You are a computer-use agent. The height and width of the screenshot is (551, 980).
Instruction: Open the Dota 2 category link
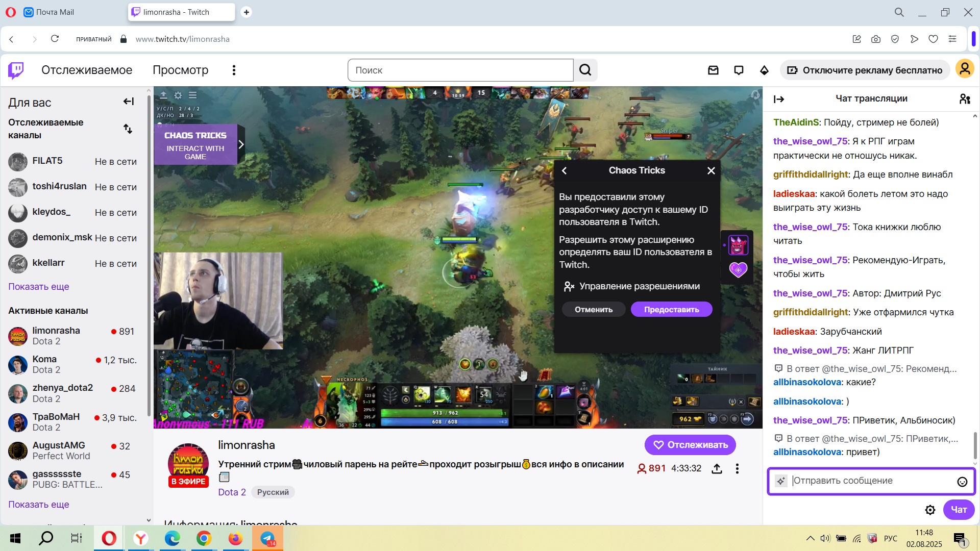click(x=232, y=492)
